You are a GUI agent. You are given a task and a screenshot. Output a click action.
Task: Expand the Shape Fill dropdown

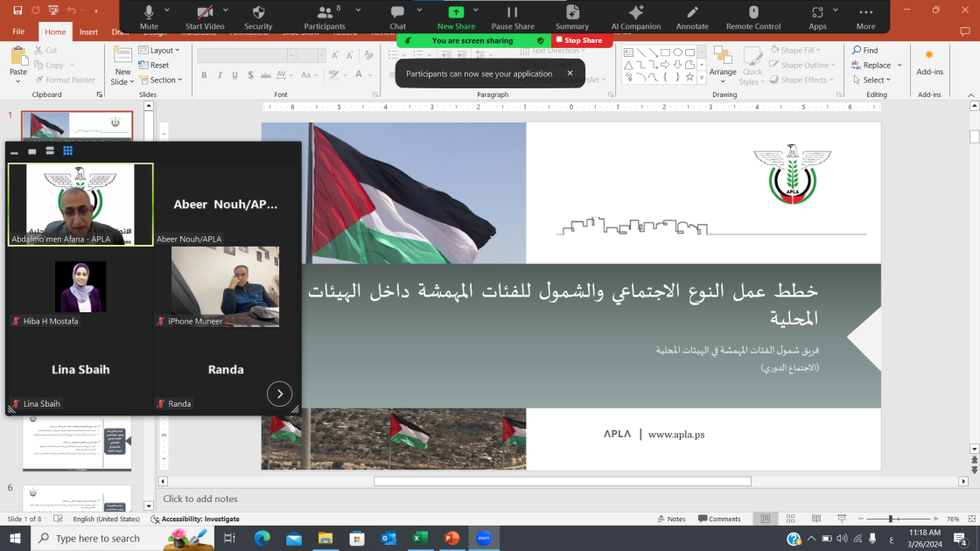[x=802, y=51]
